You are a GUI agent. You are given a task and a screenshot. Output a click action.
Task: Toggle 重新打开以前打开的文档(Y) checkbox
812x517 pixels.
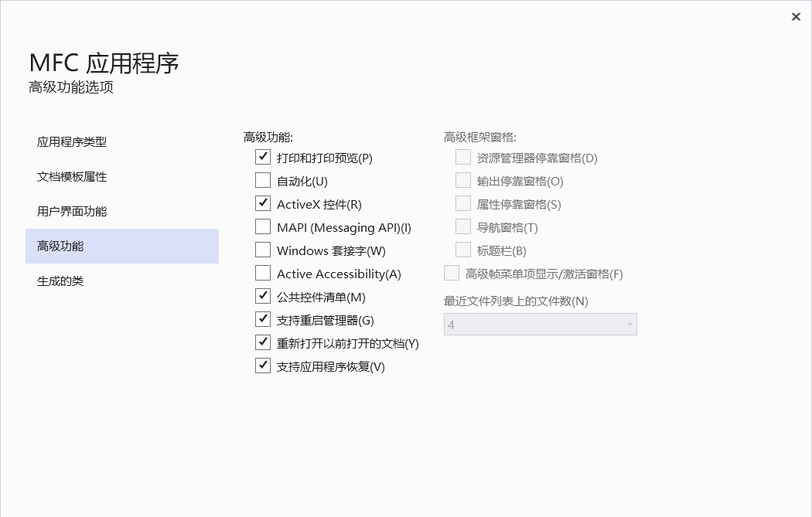tap(263, 343)
